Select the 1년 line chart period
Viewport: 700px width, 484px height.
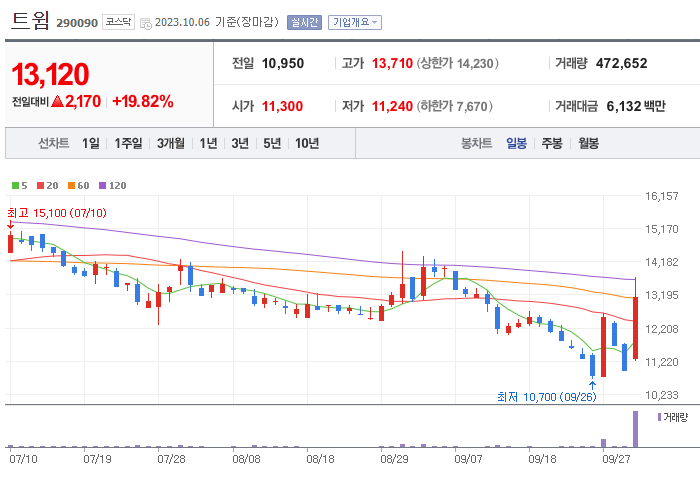[208, 143]
